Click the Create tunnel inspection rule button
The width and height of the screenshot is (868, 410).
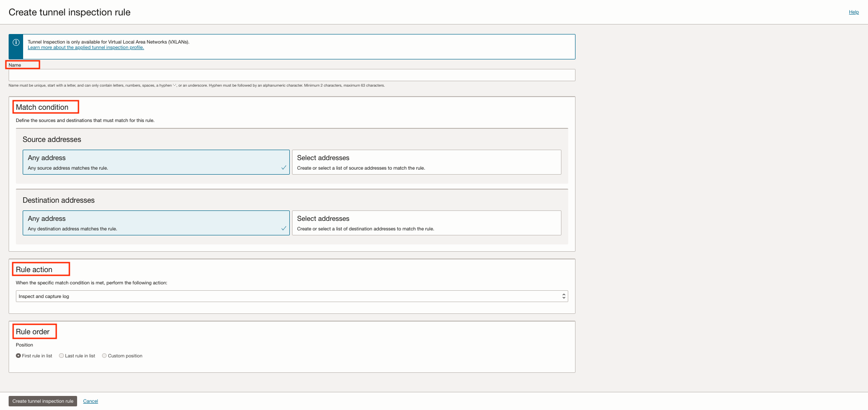coord(43,401)
